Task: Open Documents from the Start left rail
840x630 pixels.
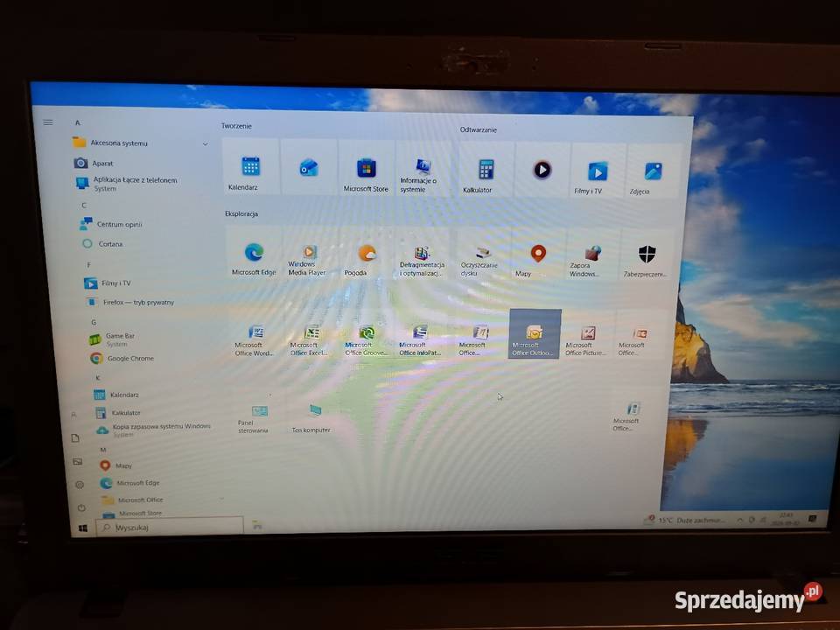Action: (x=75, y=438)
